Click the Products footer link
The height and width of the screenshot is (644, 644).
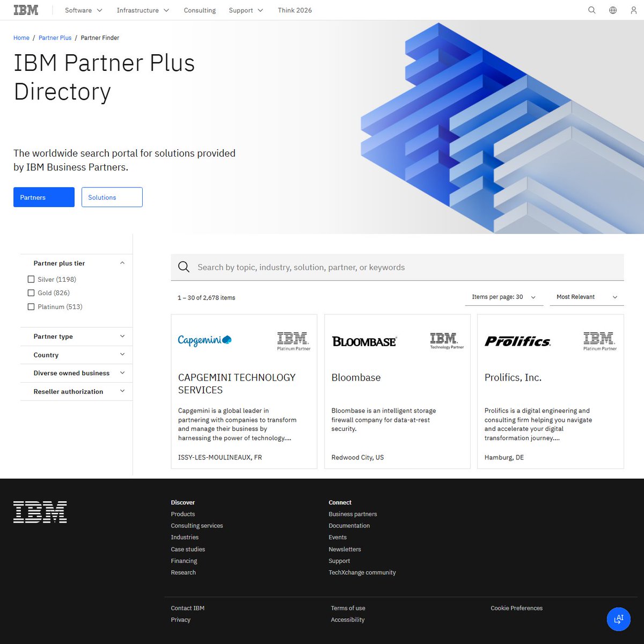tap(183, 514)
